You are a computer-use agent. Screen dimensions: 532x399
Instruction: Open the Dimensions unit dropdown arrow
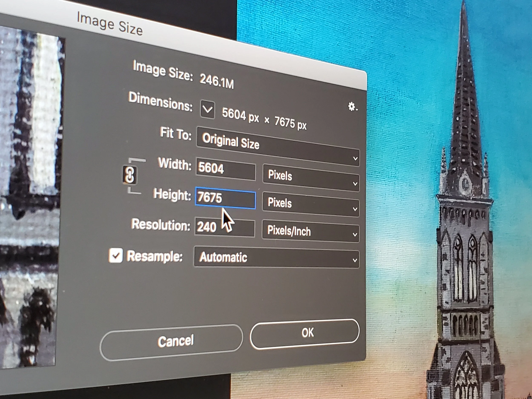207,110
